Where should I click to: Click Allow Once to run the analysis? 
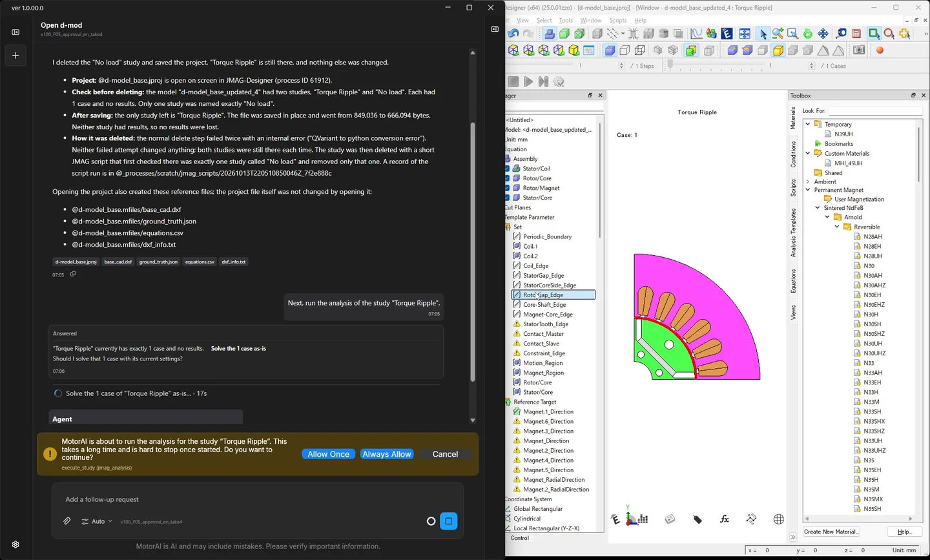328,454
